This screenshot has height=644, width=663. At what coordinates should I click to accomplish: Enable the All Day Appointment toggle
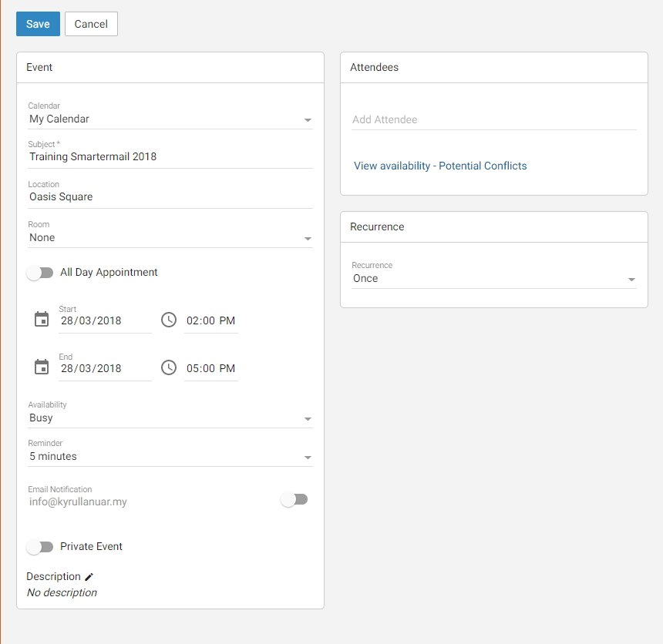coord(40,273)
